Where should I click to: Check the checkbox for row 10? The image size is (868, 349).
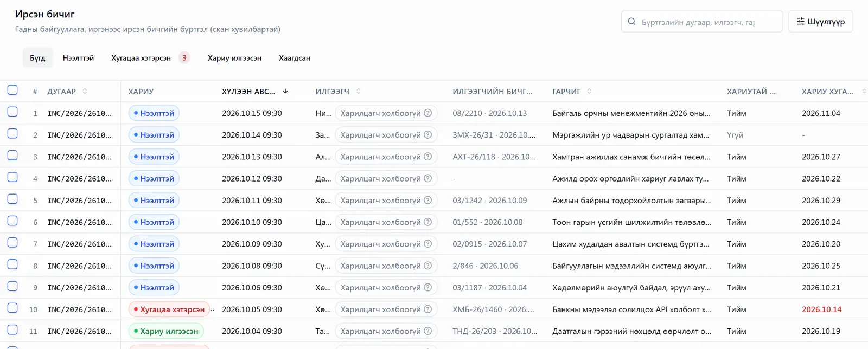click(x=12, y=308)
